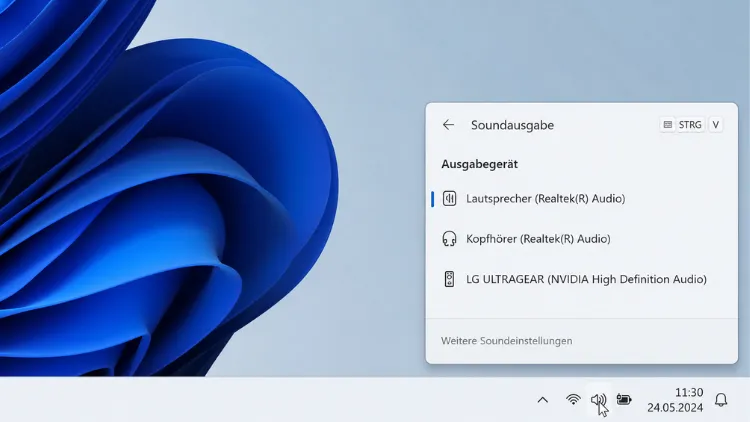Screen dimensions: 750x422
Task: Click the monitor speaker icon next to LG ULTRAGEAR
Action: [449, 279]
